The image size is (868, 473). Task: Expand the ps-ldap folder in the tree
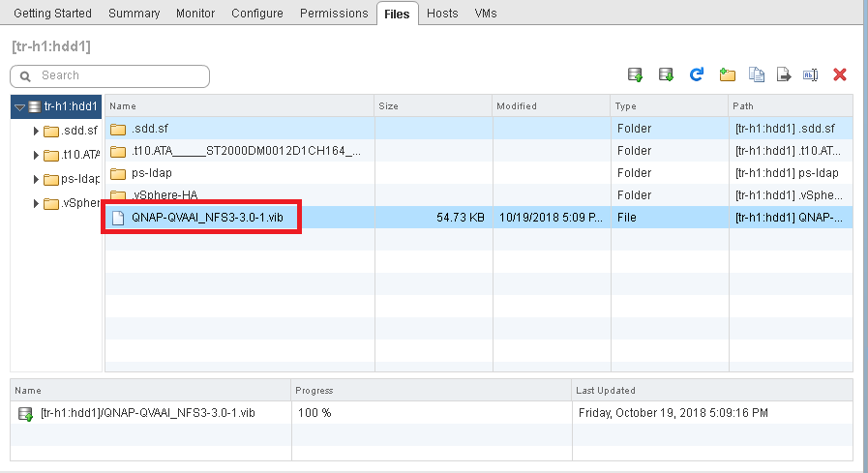click(x=36, y=179)
